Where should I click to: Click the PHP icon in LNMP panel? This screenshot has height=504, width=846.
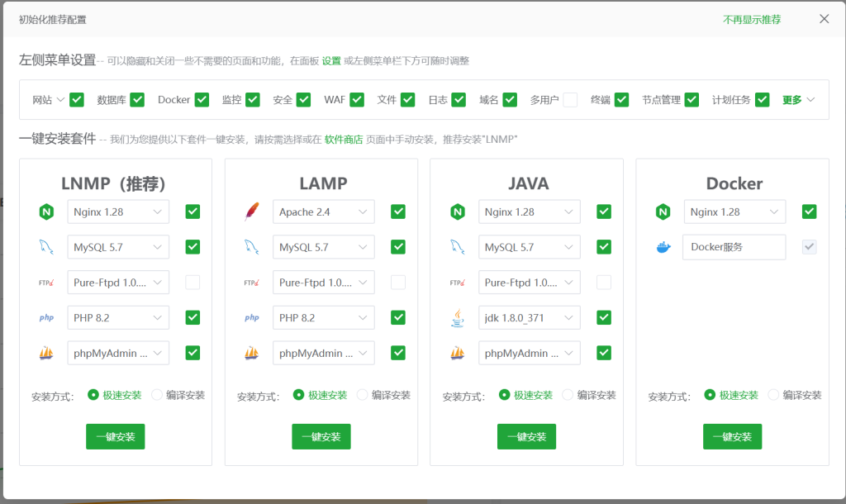click(x=45, y=318)
